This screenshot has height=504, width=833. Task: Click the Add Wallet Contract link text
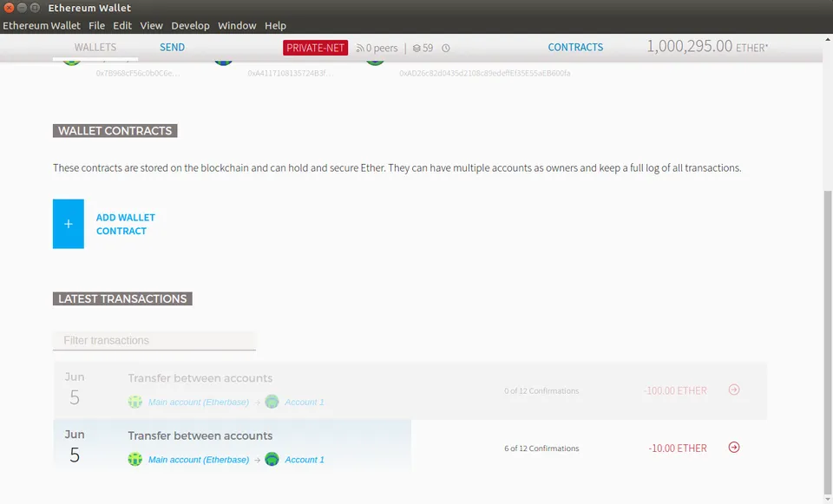[x=125, y=224]
